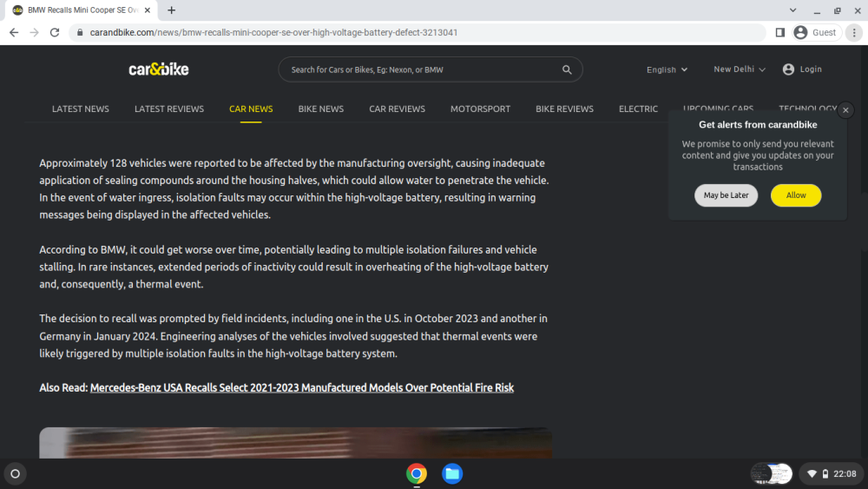Click the Allow alerts button

click(x=795, y=195)
